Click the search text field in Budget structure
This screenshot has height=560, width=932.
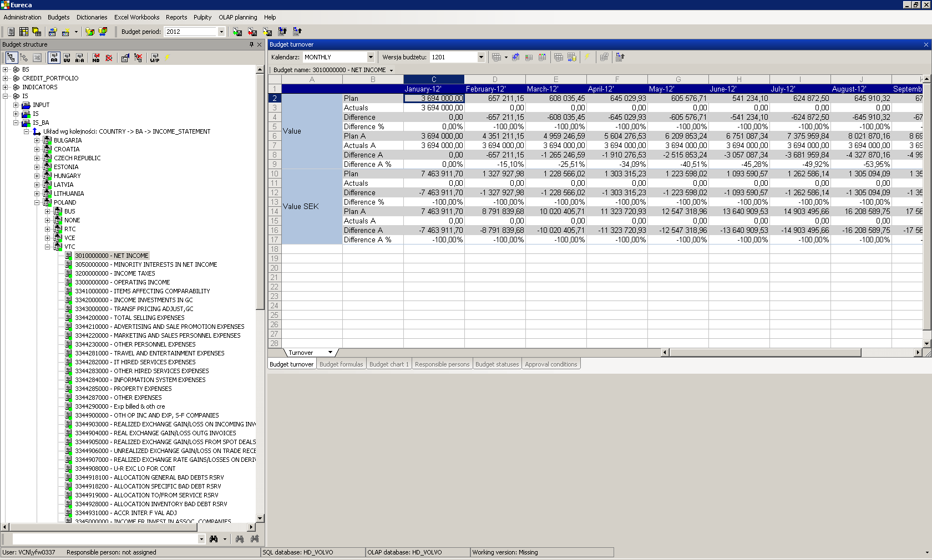105,539
